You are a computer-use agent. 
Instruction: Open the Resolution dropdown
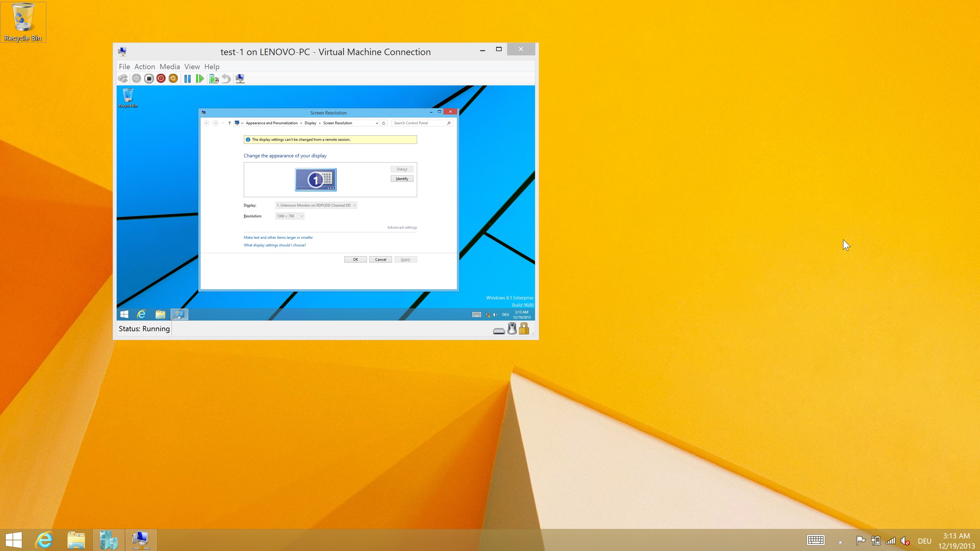pyautogui.click(x=289, y=216)
